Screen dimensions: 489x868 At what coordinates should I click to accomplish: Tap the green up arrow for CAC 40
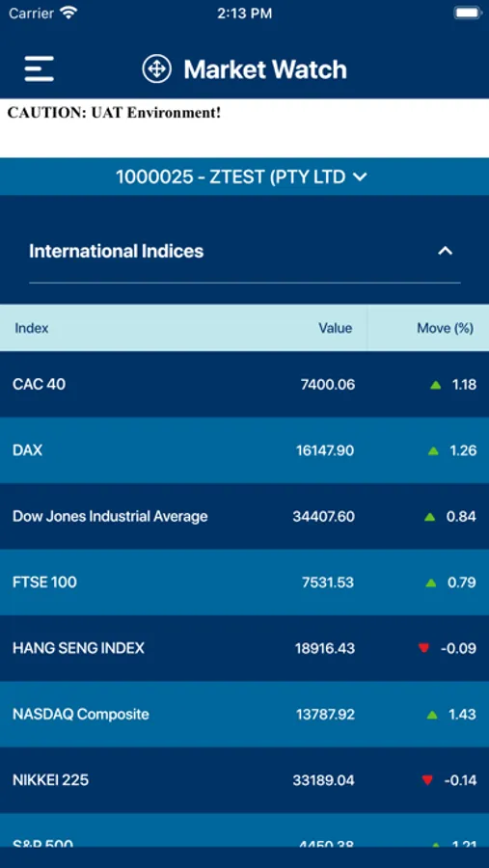click(x=435, y=384)
